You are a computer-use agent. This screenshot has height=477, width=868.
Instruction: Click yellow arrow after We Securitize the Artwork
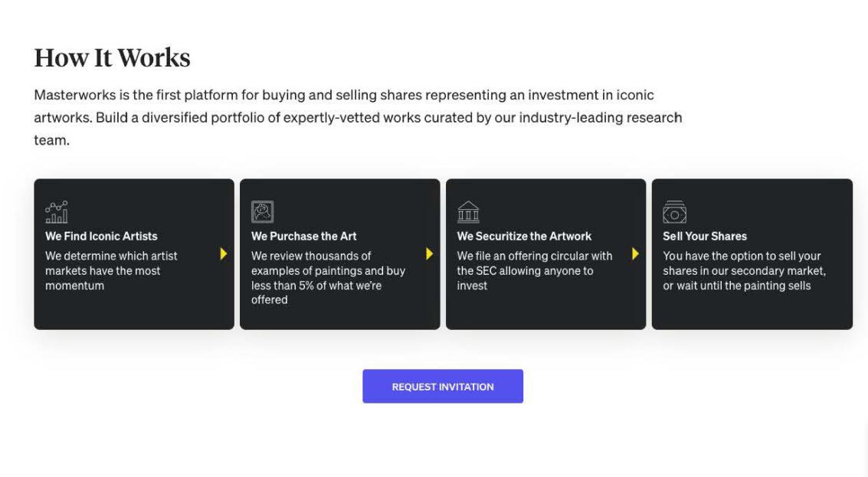tap(635, 253)
